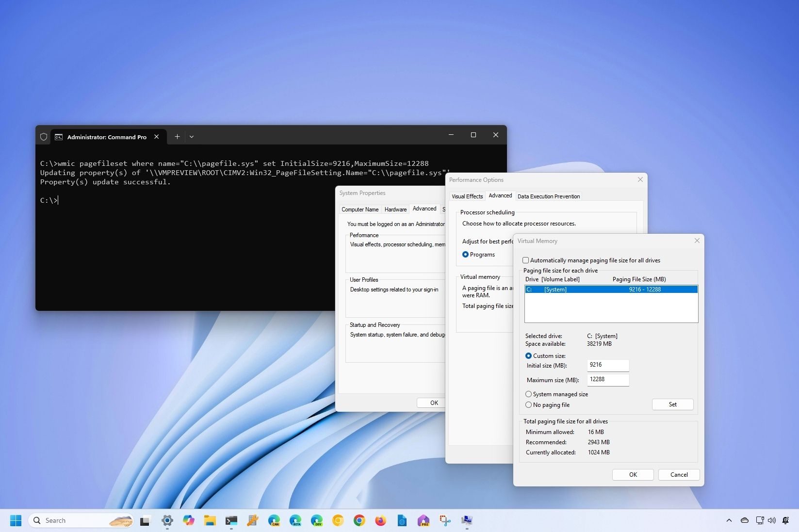Select the System managed size option
The width and height of the screenshot is (799, 532).
tap(528, 394)
